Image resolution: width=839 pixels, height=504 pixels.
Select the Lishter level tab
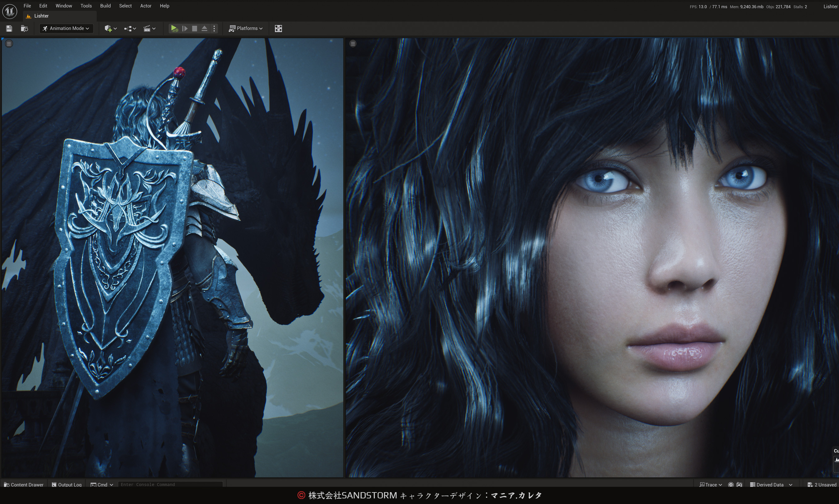[x=41, y=16]
